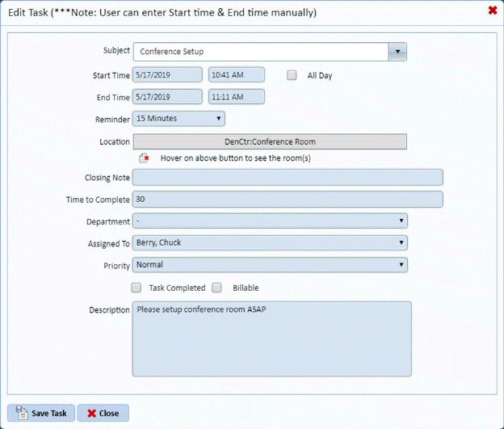Click the red X close icon in title bar
This screenshot has height=429, width=504.
click(x=492, y=11)
